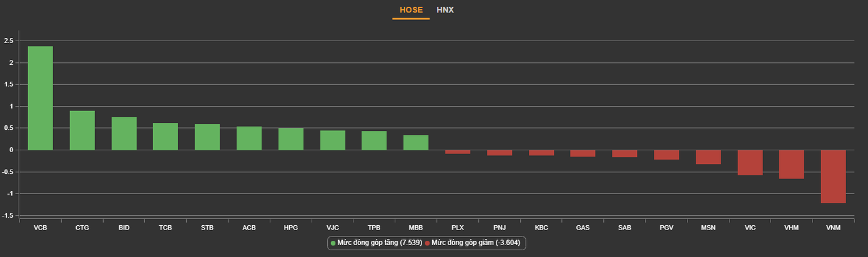Click the red VIC bar
Image resolution: width=868 pixels, height=257 pixels.
(x=750, y=162)
